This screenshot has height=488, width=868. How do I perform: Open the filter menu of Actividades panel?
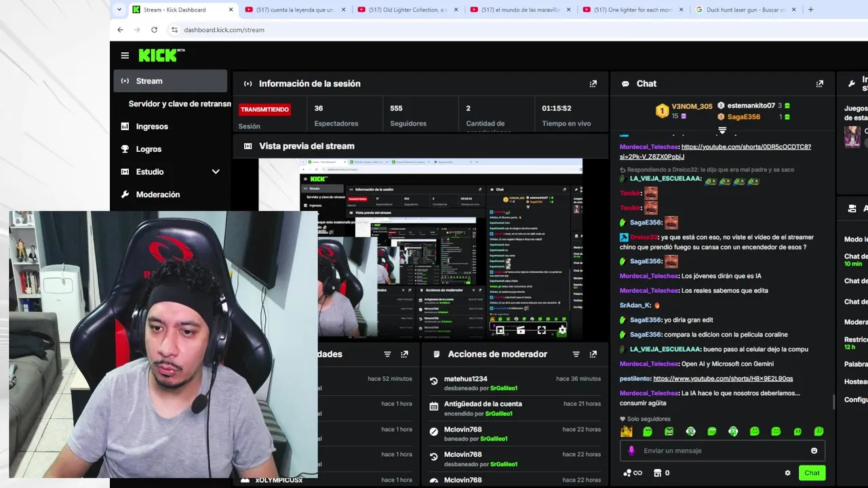387,354
